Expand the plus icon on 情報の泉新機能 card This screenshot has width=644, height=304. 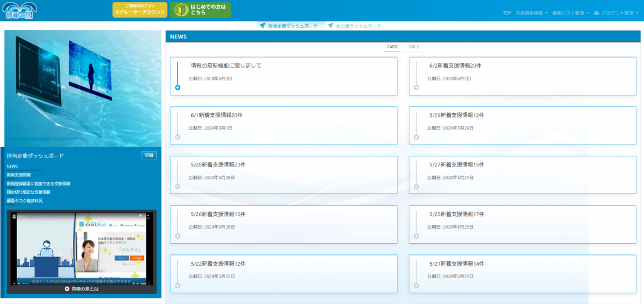pos(178,87)
